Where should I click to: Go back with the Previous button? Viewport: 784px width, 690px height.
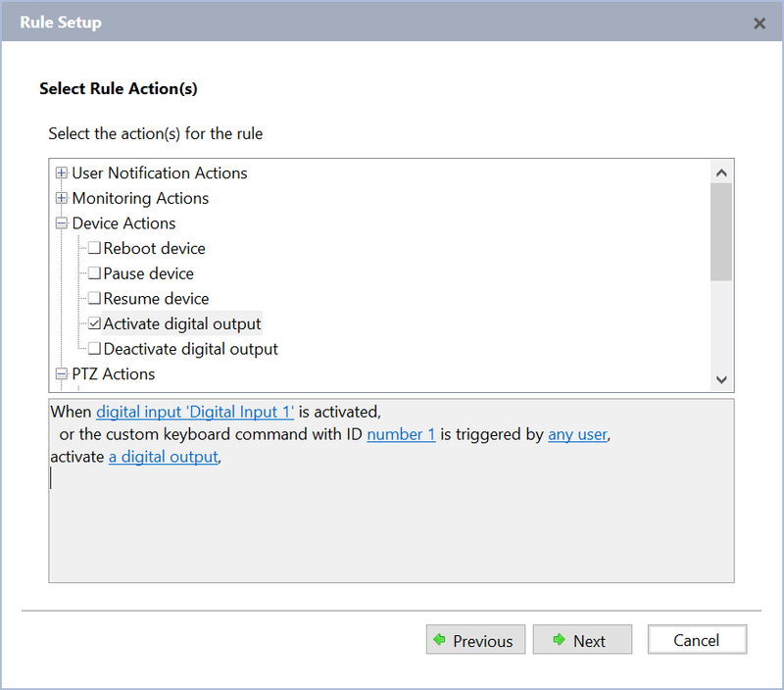pyautogui.click(x=475, y=640)
